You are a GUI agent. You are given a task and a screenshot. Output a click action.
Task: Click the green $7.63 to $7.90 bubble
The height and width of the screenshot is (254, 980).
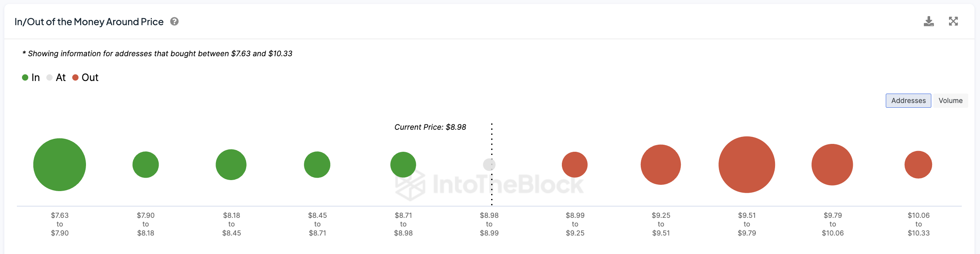tap(60, 165)
